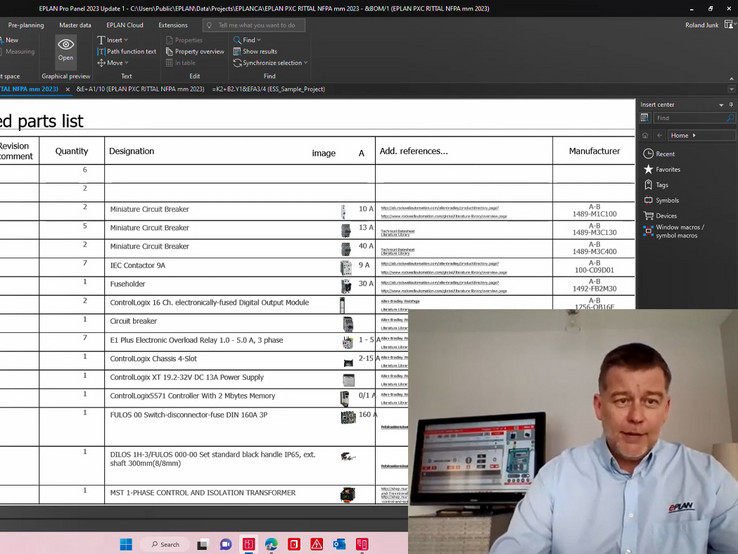The width and height of the screenshot is (738, 554).
Task: Open the 10 A breaker product link
Action: pyautogui.click(x=440, y=208)
